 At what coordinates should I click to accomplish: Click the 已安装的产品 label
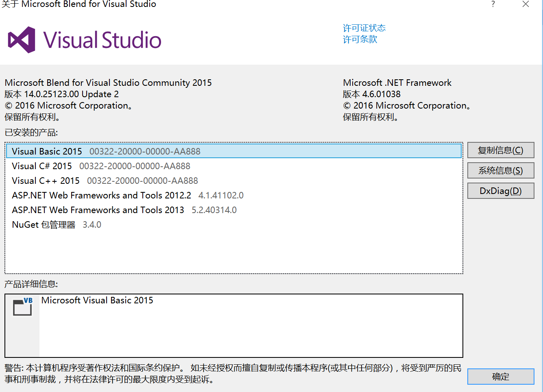[31, 133]
